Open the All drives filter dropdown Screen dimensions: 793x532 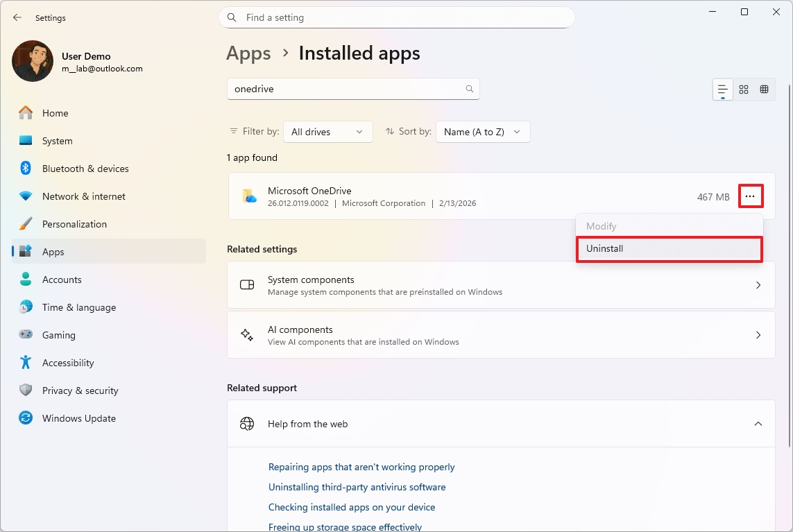coord(327,131)
